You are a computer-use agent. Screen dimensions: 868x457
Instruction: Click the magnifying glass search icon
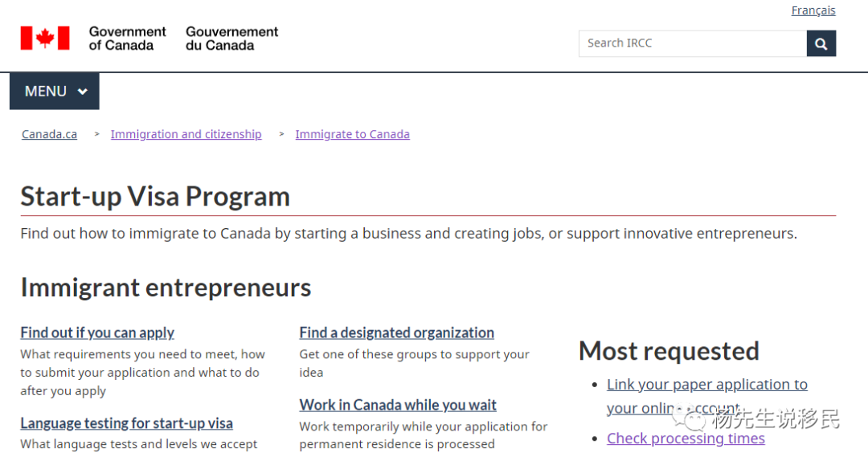(x=821, y=43)
